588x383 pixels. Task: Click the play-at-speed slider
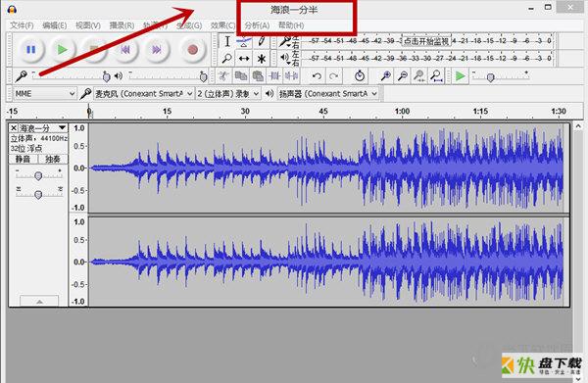[x=500, y=76]
